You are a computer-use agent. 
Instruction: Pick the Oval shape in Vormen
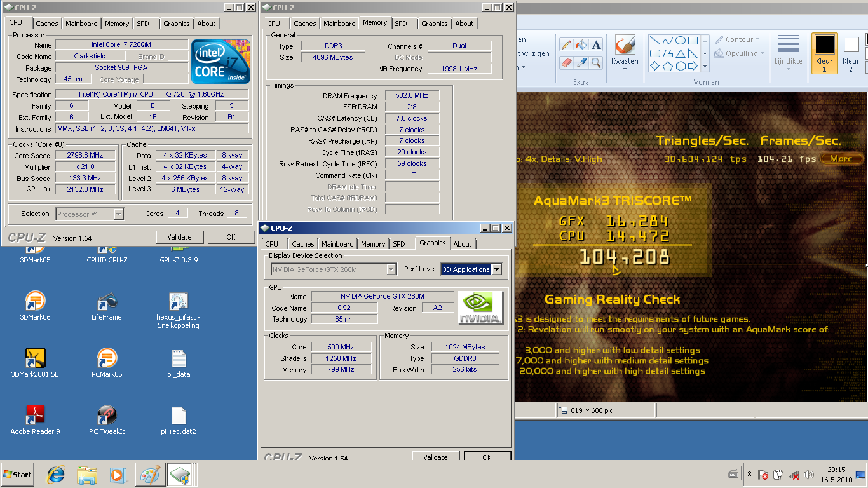coord(680,41)
